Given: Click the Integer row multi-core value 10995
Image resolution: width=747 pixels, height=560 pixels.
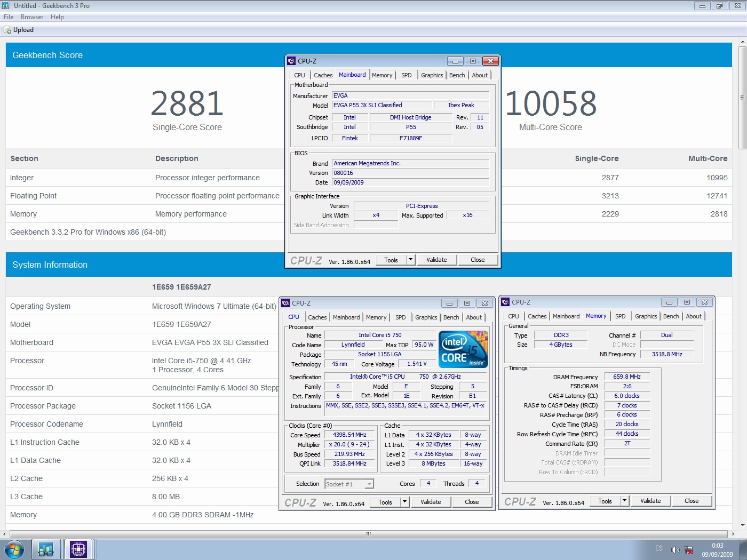Looking at the screenshot, I should tap(717, 178).
